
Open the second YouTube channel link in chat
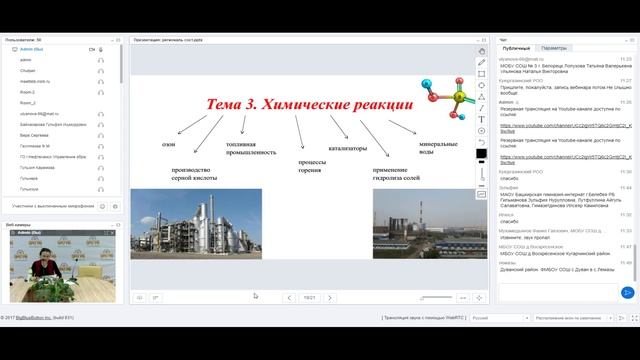click(566, 160)
